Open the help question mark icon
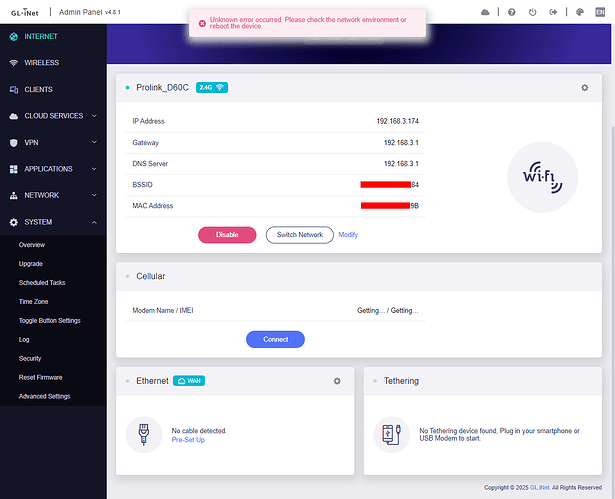The height and width of the screenshot is (499, 615). tap(511, 12)
